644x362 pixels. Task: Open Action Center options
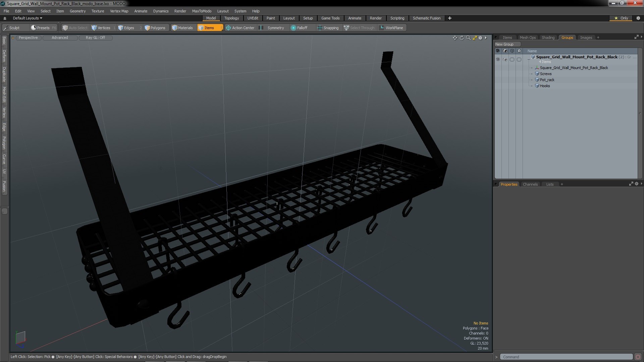click(x=240, y=28)
